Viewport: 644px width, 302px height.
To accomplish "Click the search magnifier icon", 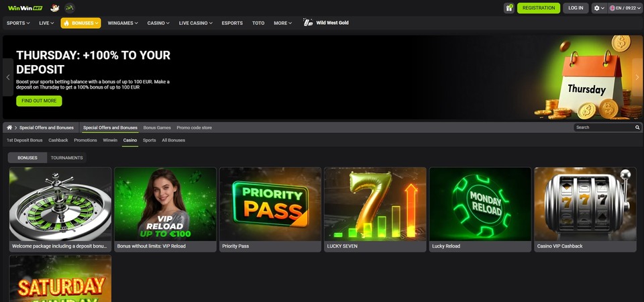I will coord(637,128).
